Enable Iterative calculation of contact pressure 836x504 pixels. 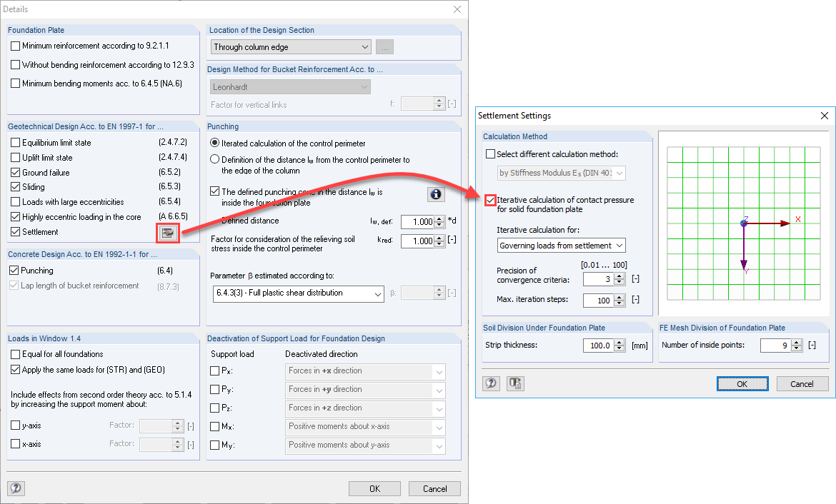point(490,201)
